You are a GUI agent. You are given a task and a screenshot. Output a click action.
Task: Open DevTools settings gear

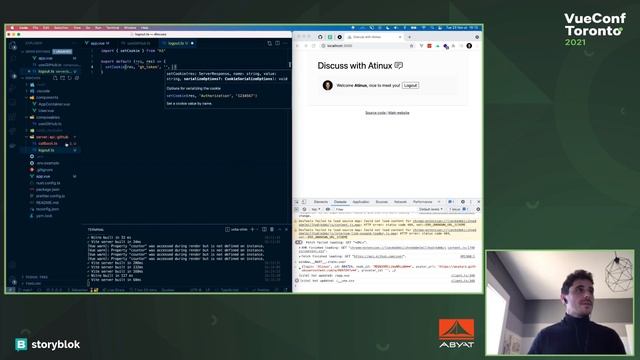463,202
